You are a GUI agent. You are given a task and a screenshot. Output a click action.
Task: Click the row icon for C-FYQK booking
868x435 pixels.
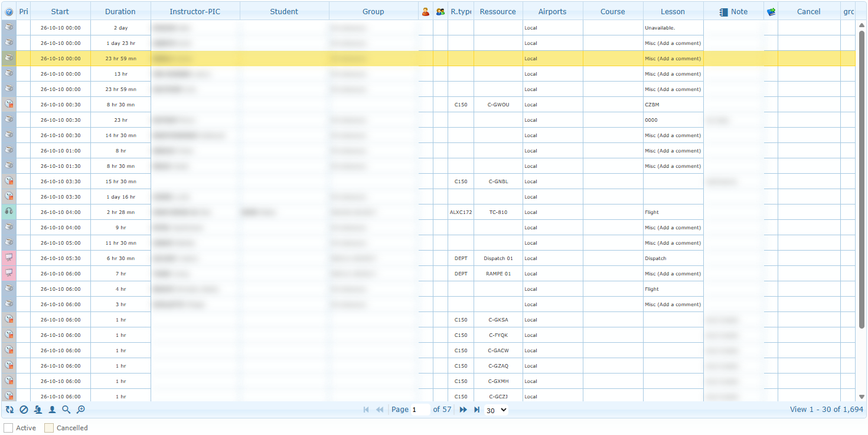[x=9, y=335]
